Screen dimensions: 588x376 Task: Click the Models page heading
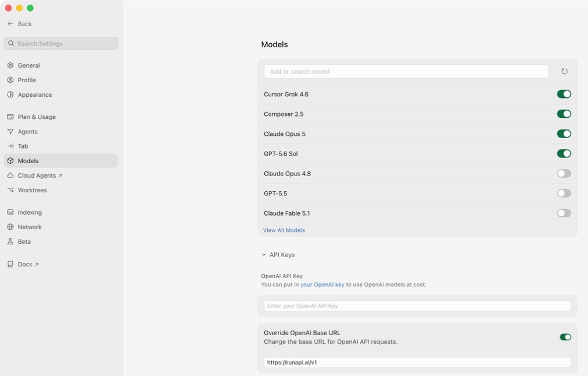275,44
